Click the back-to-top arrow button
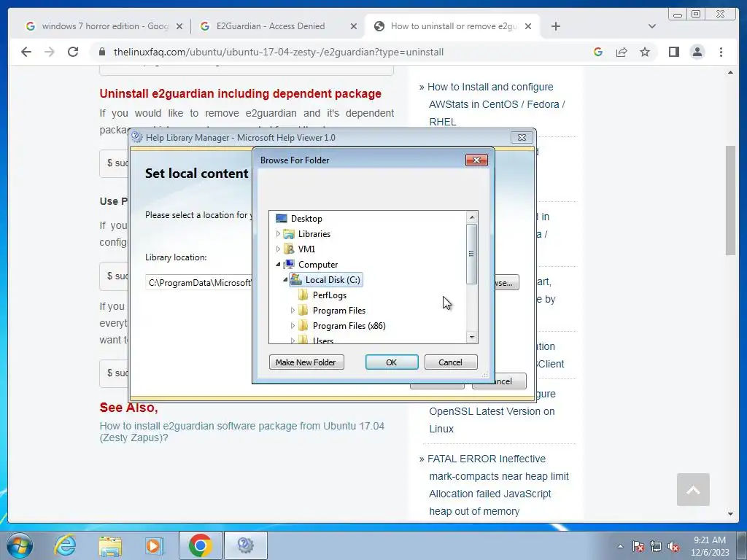The image size is (747, 560). (693, 489)
